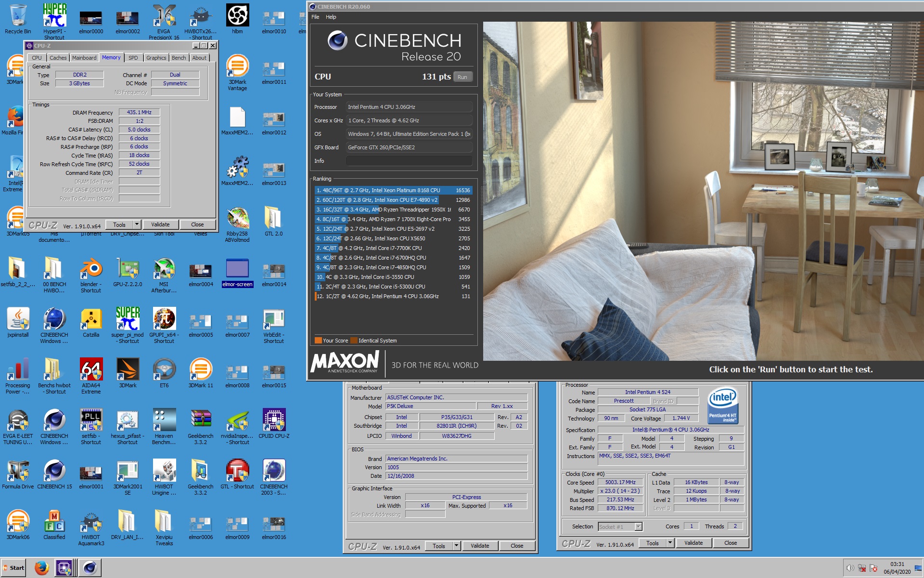Open the About tab in CPU-Z

tap(199, 58)
